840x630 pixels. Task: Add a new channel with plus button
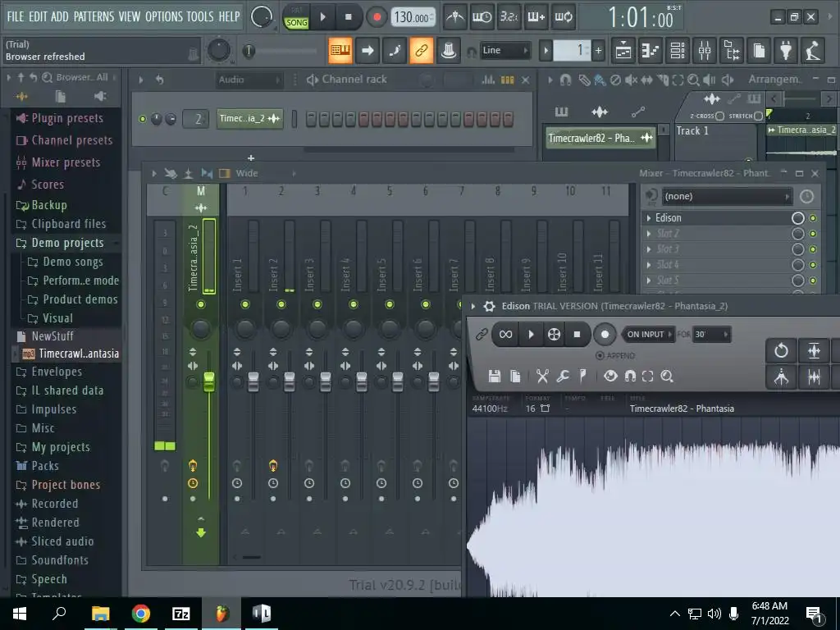click(x=251, y=158)
